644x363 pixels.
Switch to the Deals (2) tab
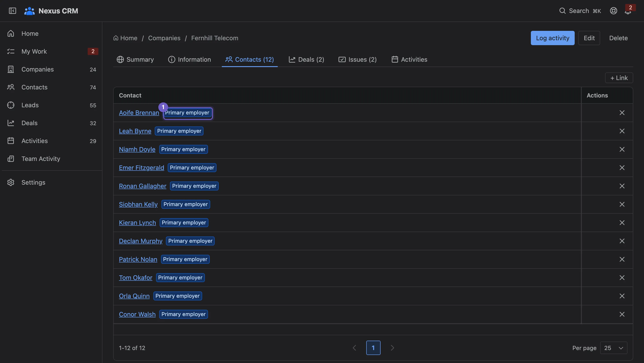(x=306, y=59)
